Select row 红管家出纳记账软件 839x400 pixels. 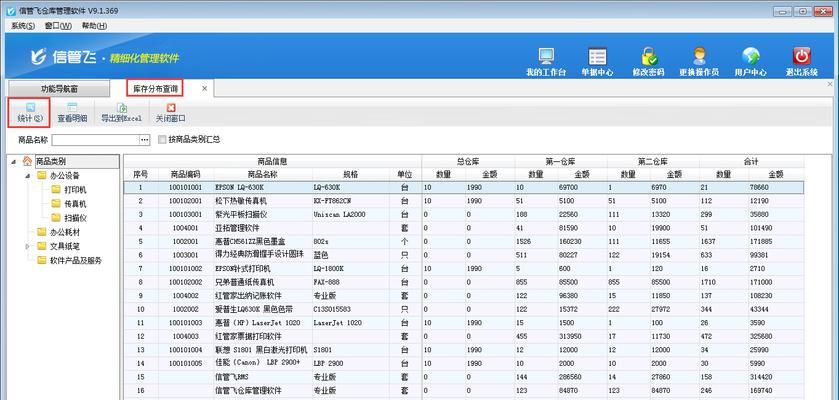click(x=463, y=296)
